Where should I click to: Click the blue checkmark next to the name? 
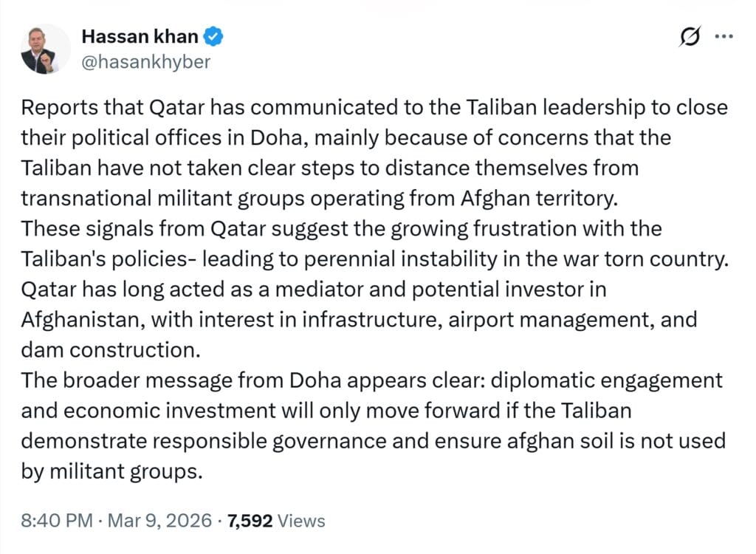(x=213, y=35)
